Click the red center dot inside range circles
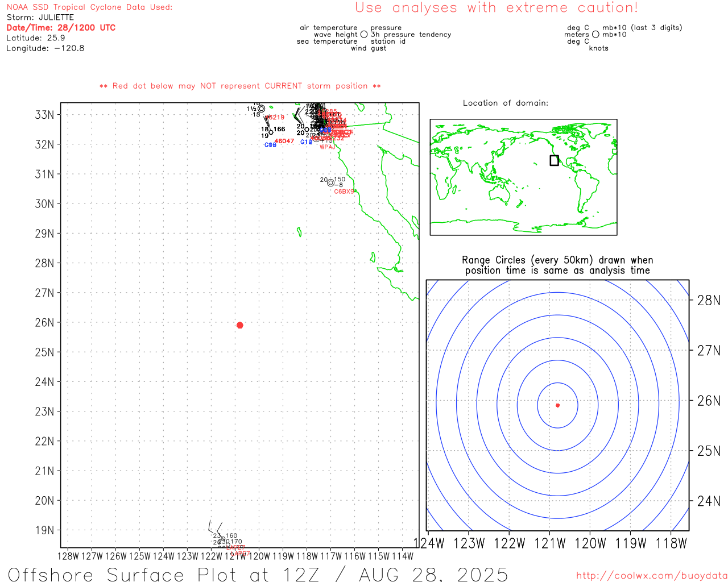Image resolution: width=728 pixels, height=582 pixels. (557, 405)
